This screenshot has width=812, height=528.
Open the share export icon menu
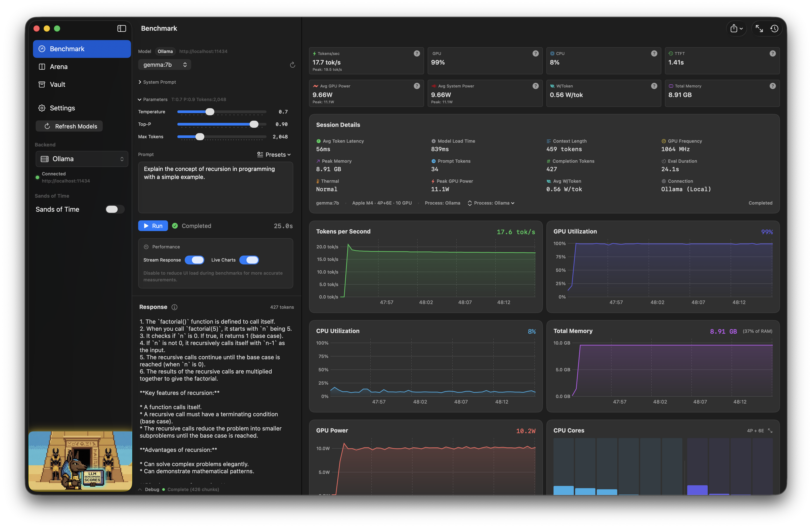[x=736, y=29]
